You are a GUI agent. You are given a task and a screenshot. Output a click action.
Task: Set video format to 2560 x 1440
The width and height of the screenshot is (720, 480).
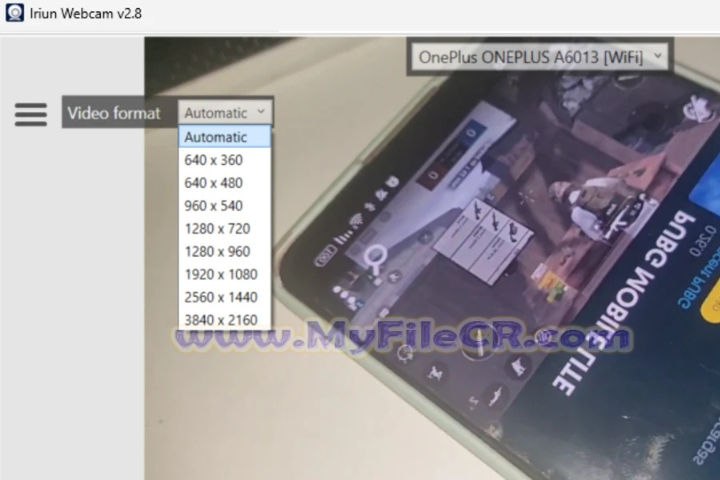[225, 297]
